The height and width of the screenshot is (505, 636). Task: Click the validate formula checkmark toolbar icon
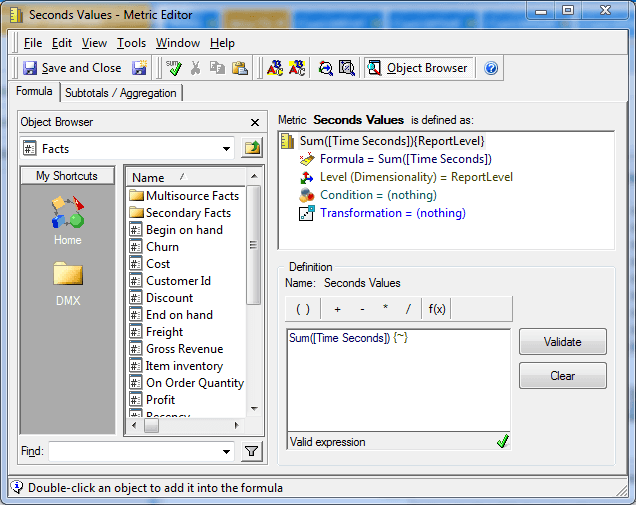175,68
